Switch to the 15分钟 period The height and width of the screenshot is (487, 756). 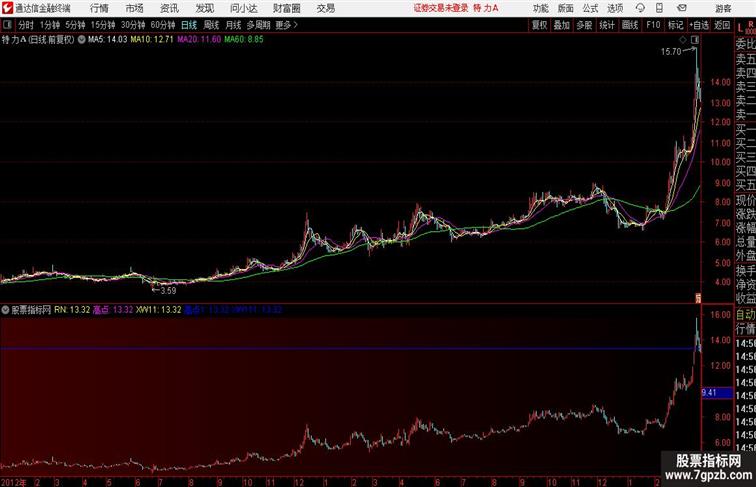pyautogui.click(x=103, y=25)
